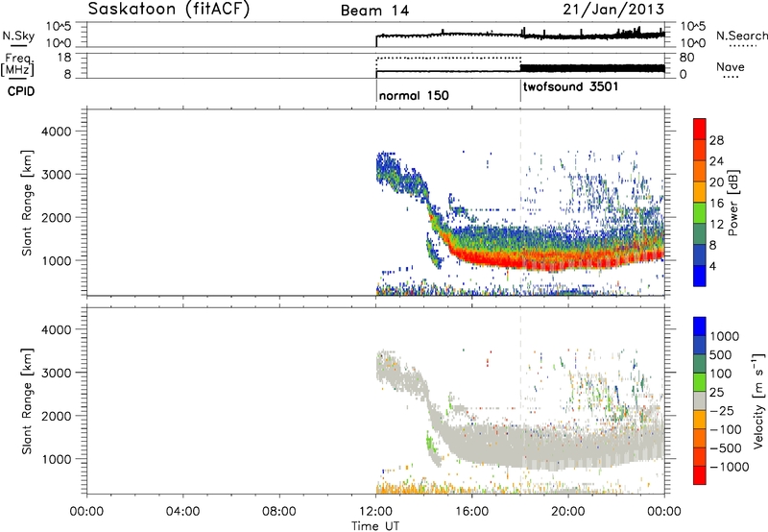Select the "normal 150" CPID marker
The image size is (768, 532).
pos(414,95)
